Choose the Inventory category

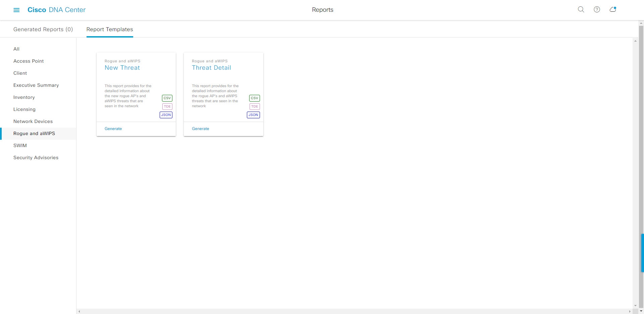24,97
